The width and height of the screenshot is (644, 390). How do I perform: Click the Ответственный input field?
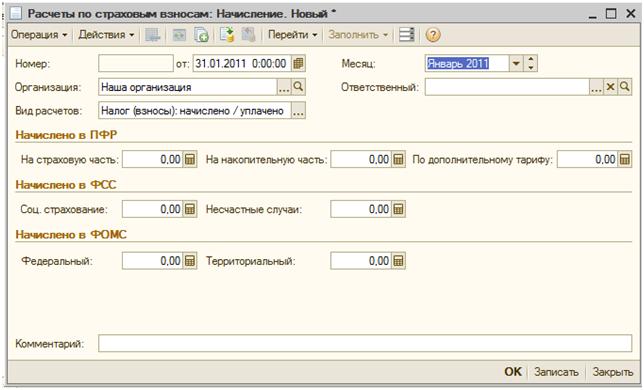(x=507, y=87)
